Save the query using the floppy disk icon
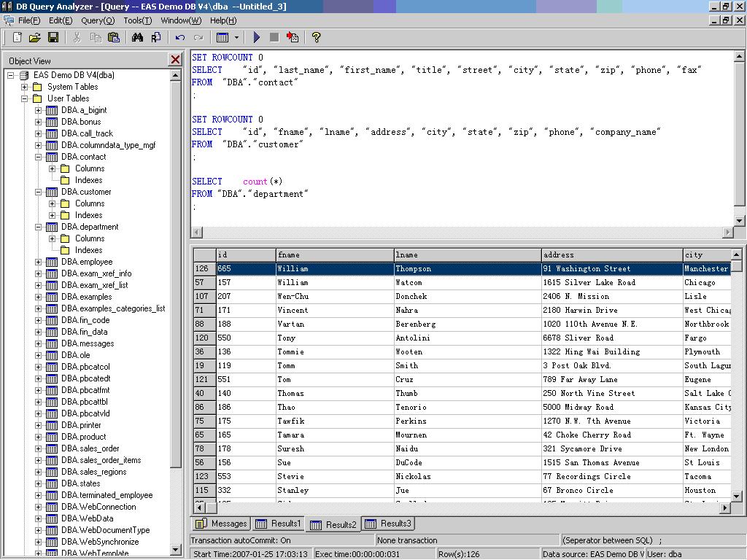Screen dimensions: 747x560 (53, 37)
